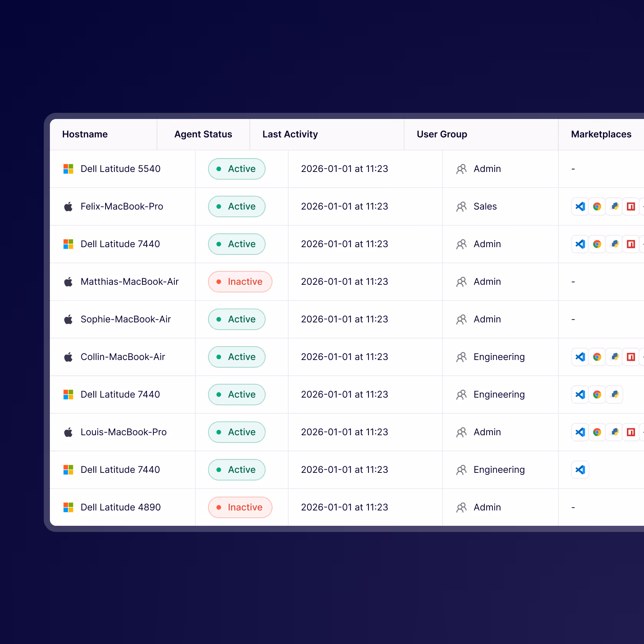Open VS Code marketplace icon in Louis-MacBook-Pro row
Viewport: 644px width, 644px height.
[580, 432]
